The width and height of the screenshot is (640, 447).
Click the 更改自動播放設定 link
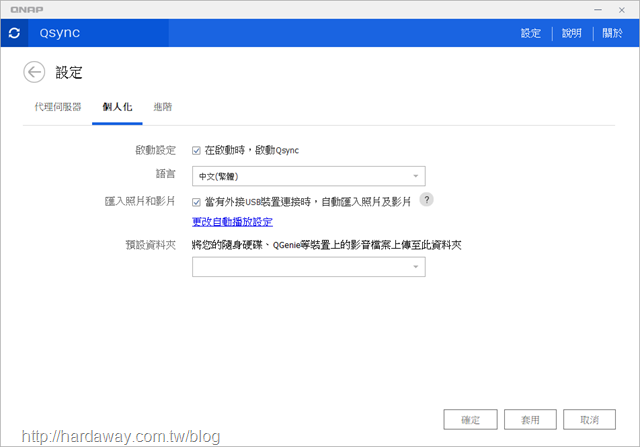pyautogui.click(x=232, y=222)
